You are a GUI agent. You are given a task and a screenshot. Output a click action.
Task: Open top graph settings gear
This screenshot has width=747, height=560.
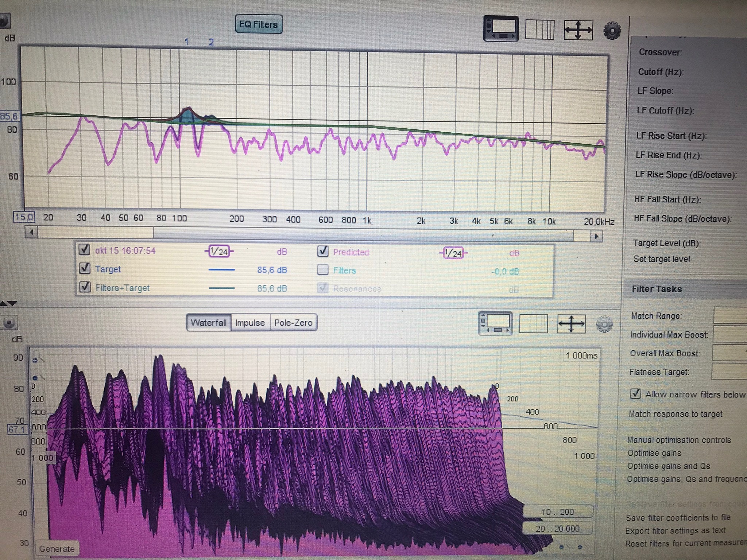click(x=612, y=30)
